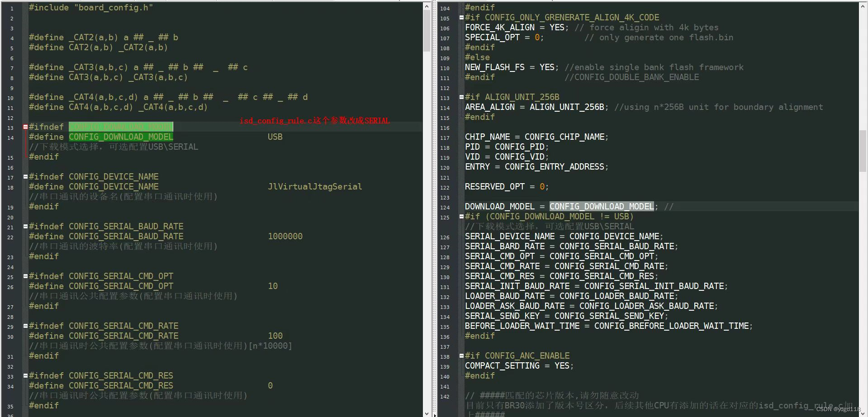Click the #else directive on line 109

[477, 57]
